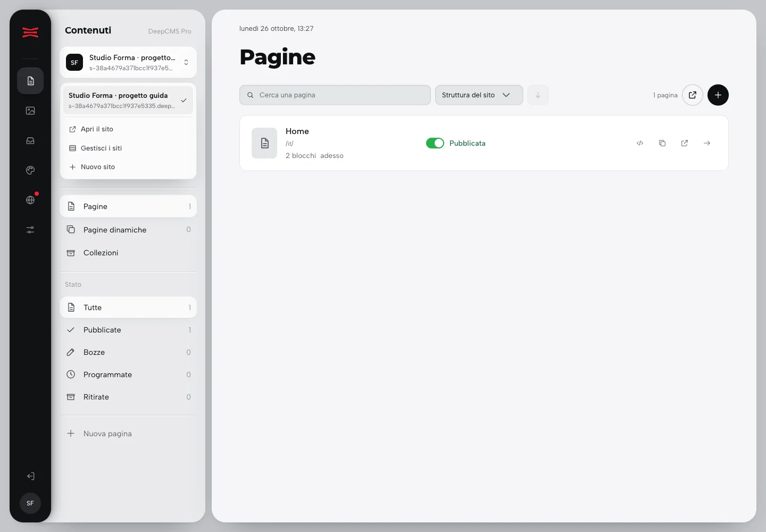Toggle the Pubblicata switch for Home
Image resolution: width=766 pixels, height=532 pixels.
pos(435,143)
